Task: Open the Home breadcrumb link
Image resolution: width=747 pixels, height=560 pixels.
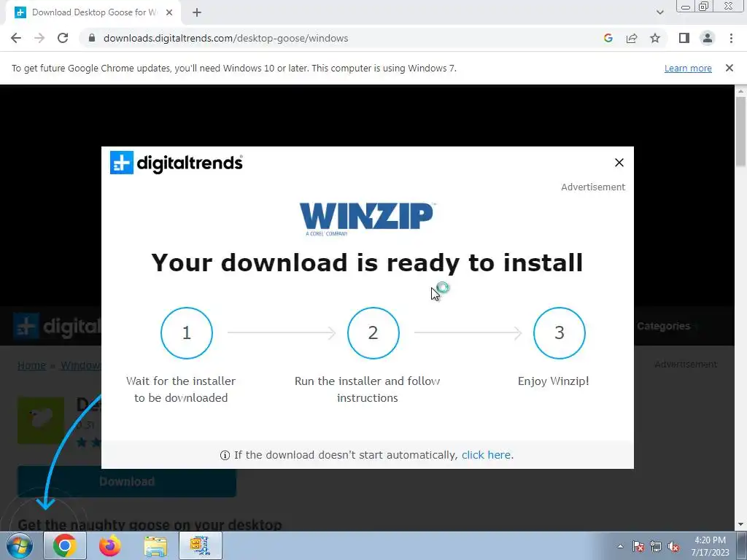Action: [31, 365]
